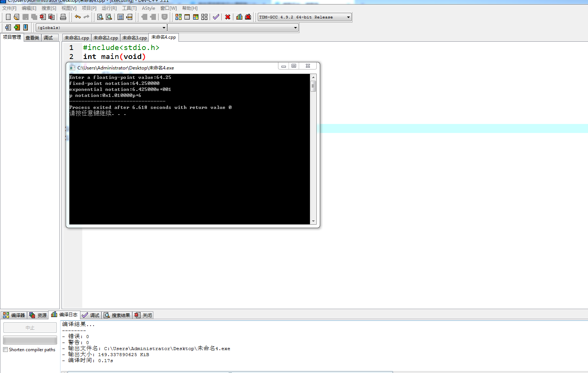Viewport: 588px width, 373px height.
Task: Click the #include<stdio.h> code line
Action: (x=121, y=47)
